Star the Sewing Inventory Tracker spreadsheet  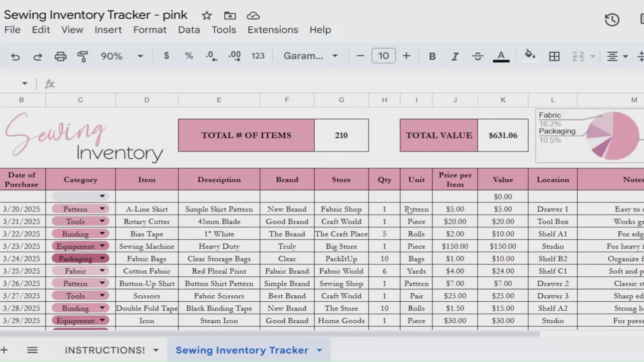tap(207, 15)
